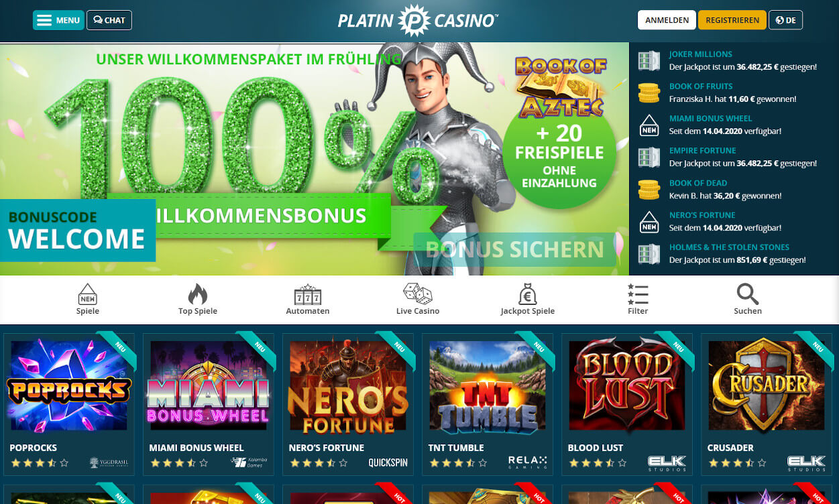Click the Suchen magnifier icon

(x=748, y=294)
